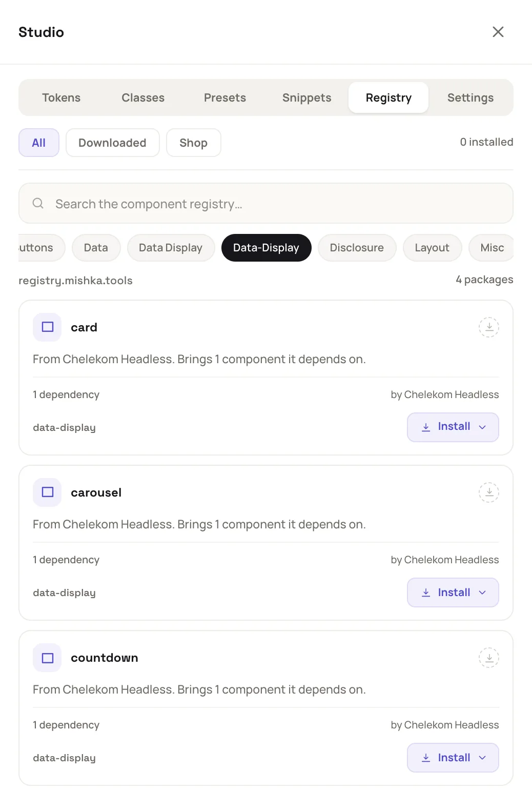Switch to the Tokens tab
This screenshot has height=790, width=532.
click(62, 97)
